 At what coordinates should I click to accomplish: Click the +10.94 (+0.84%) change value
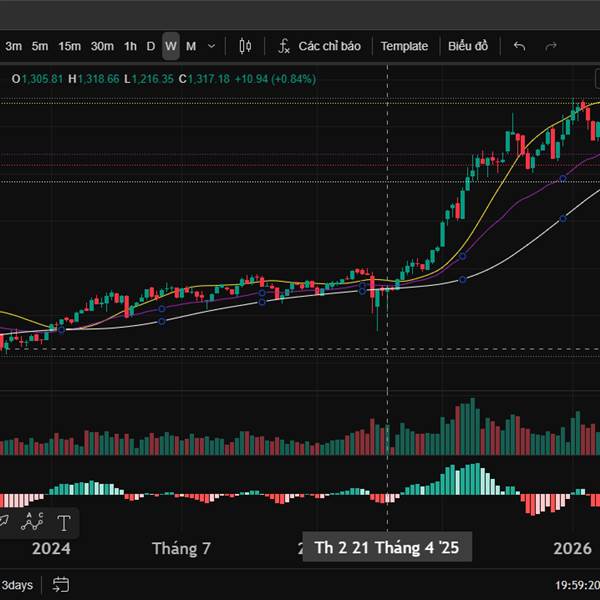[x=275, y=79]
